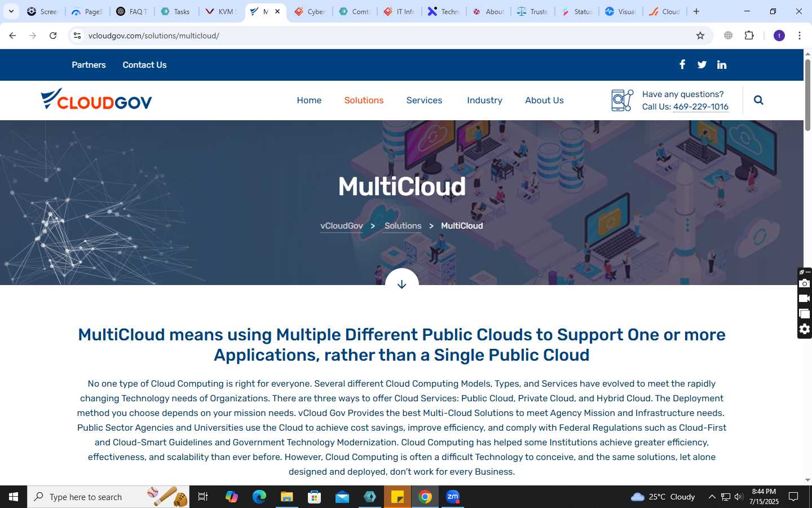Open the clock showing 8:44 PM
This screenshot has width=812, height=508.
[x=764, y=497]
